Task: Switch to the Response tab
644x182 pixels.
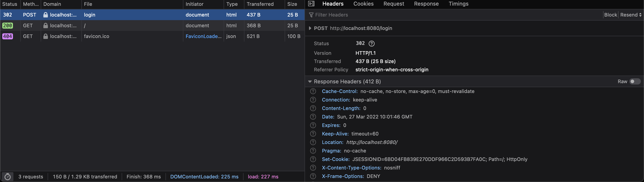Action: tap(426, 4)
